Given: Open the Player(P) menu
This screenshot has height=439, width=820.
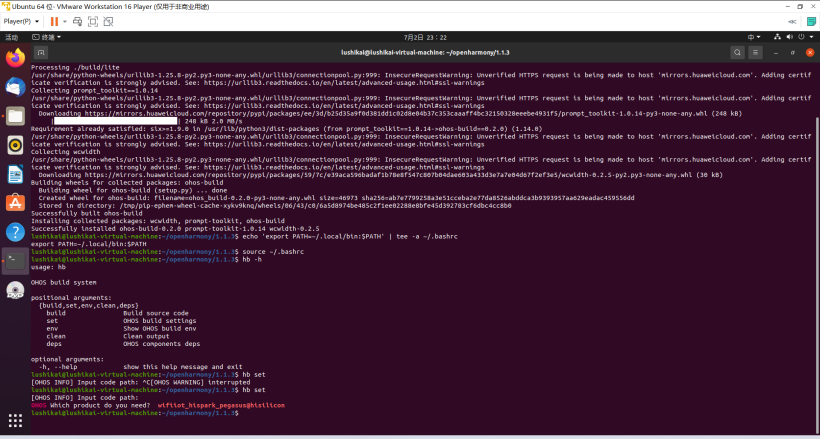Looking at the screenshot, I should 21,21.
